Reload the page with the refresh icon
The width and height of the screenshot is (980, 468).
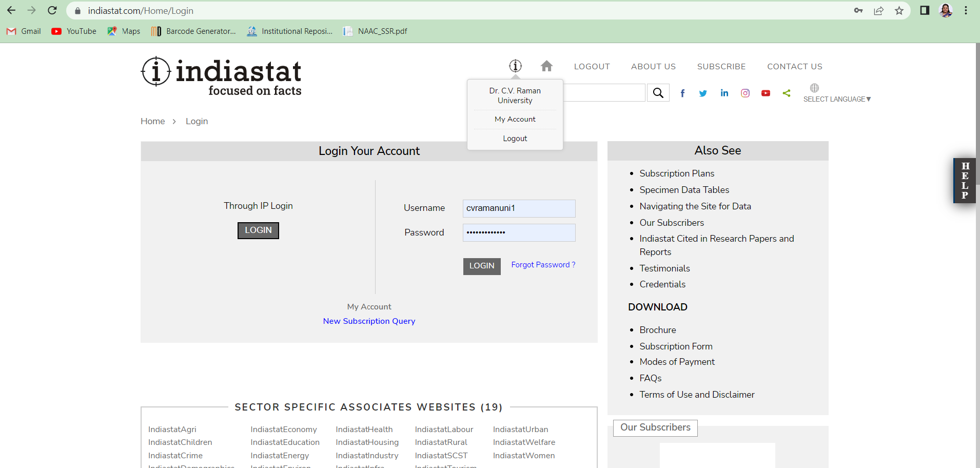pos(52,10)
